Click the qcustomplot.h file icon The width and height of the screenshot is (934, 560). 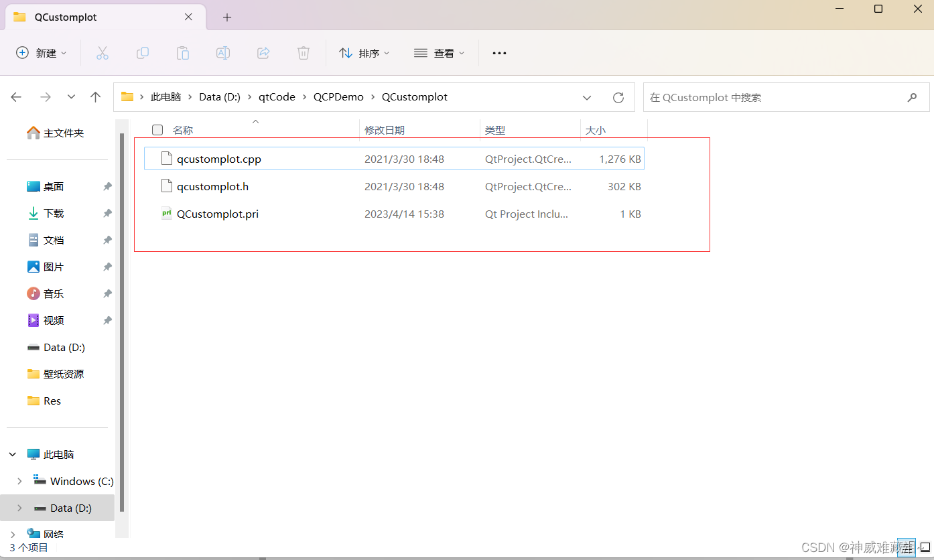coord(167,186)
